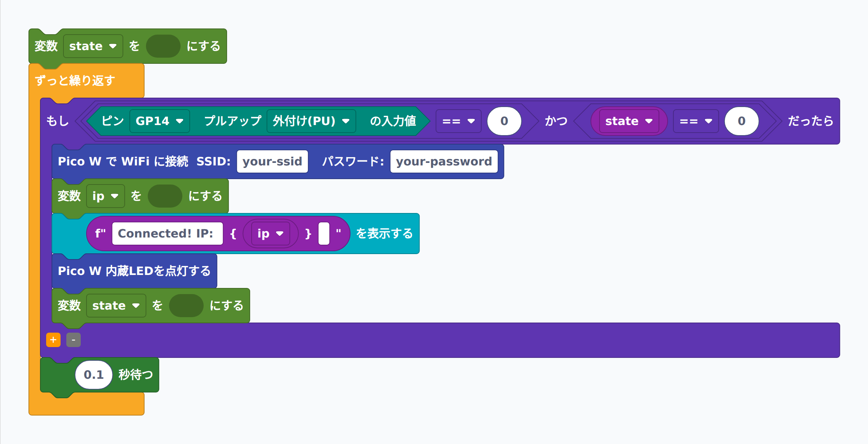Viewport: 868px width, 444px height.
Task: Click the your-ssid input field
Action: (273, 161)
